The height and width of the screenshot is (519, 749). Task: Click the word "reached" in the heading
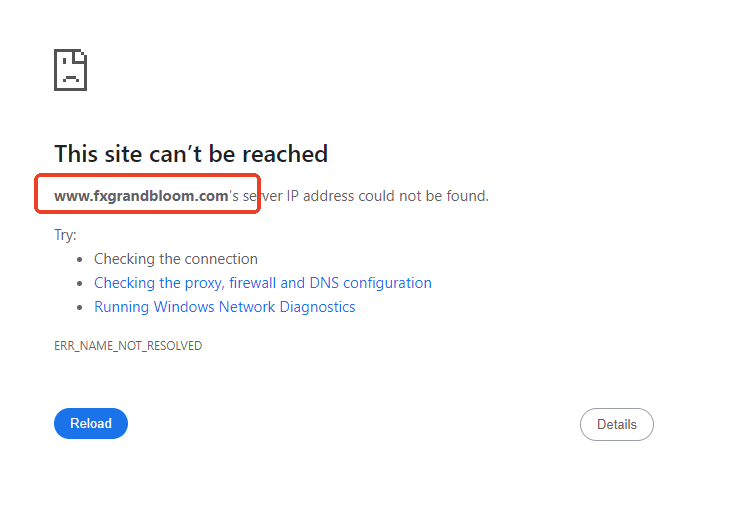click(x=286, y=154)
